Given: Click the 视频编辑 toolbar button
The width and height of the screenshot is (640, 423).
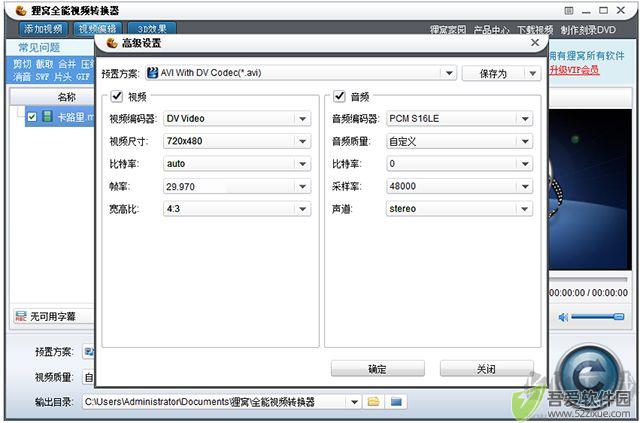Looking at the screenshot, I should coord(98,29).
